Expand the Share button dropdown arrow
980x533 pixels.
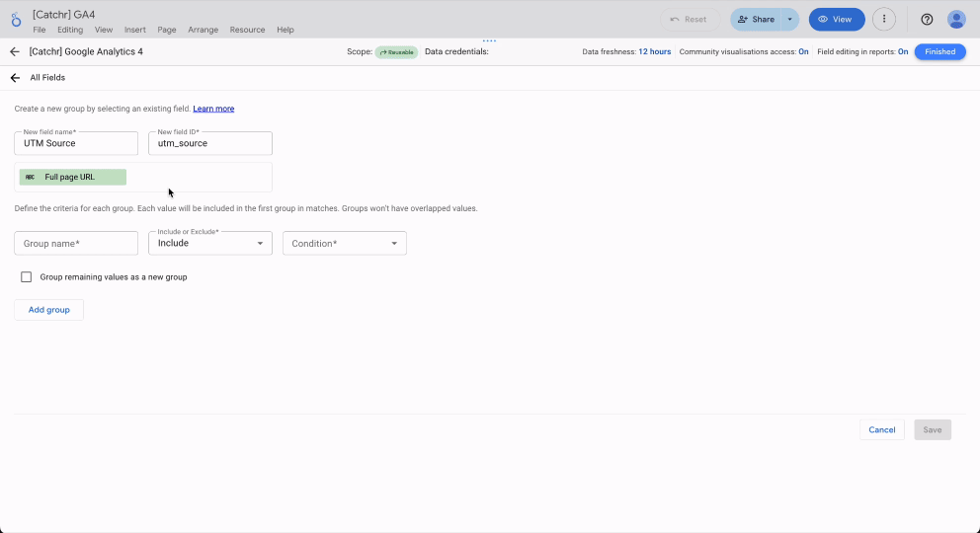[x=790, y=20]
